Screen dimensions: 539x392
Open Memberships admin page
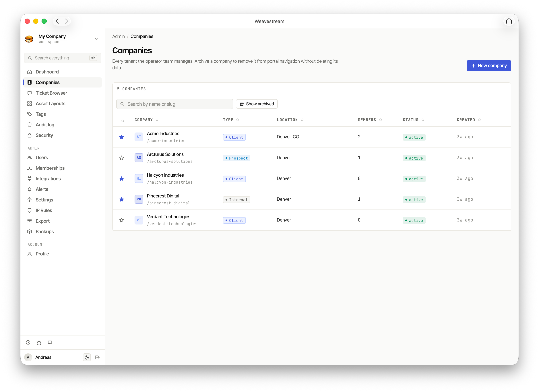(x=63, y=168)
